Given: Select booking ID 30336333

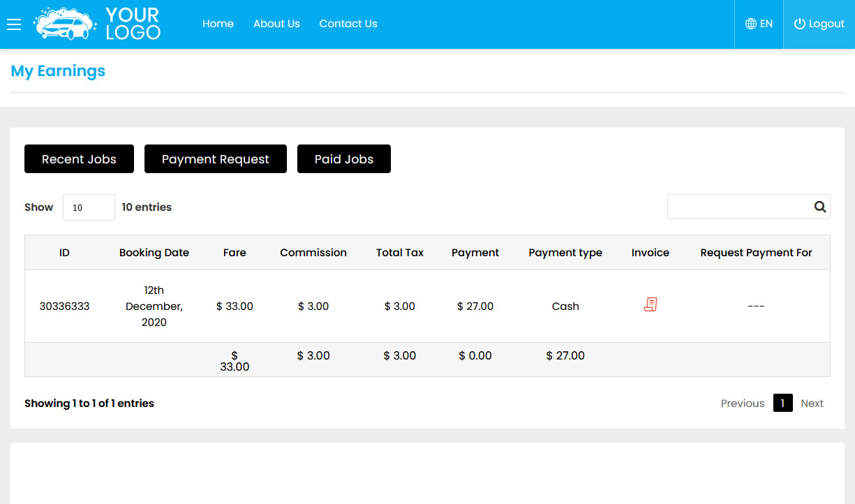Looking at the screenshot, I should point(64,306).
